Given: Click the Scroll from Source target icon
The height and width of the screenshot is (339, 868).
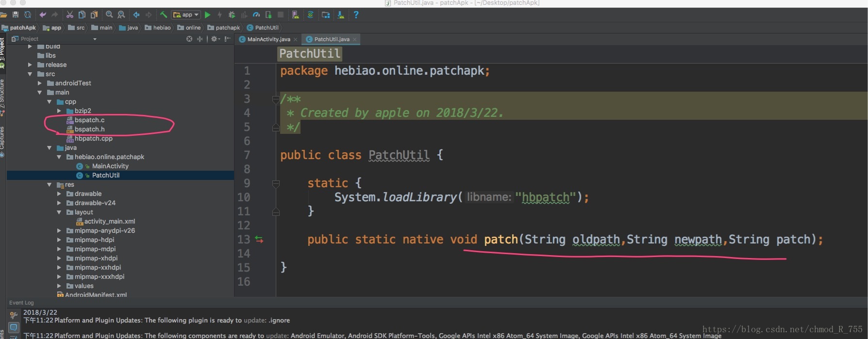Looking at the screenshot, I should pos(189,39).
